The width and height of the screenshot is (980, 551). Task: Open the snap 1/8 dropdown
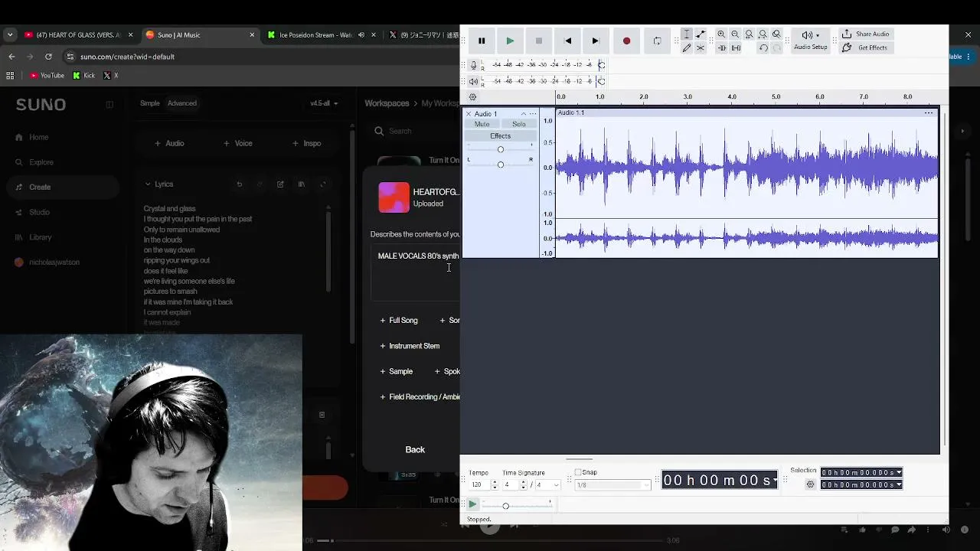click(x=611, y=485)
